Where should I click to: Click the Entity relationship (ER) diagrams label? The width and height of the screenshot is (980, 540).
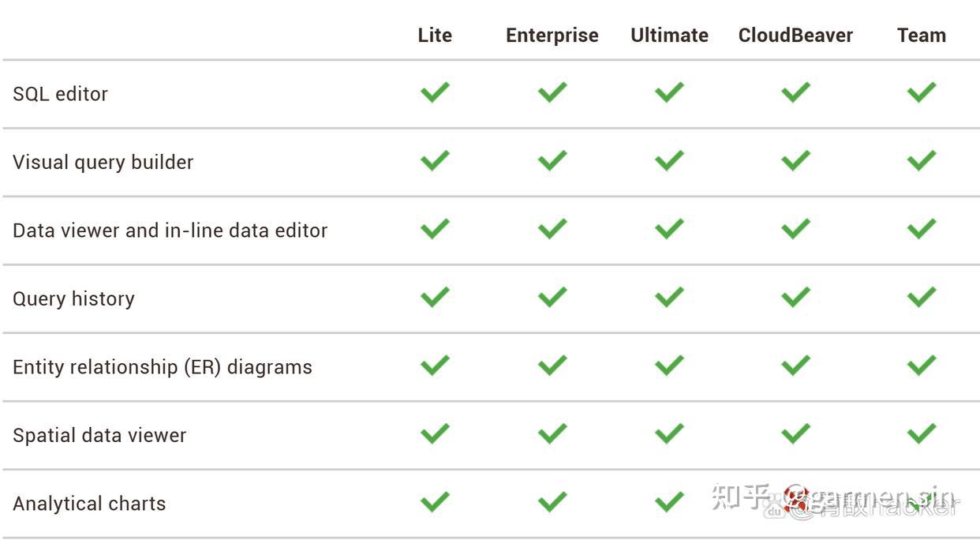[x=163, y=367]
